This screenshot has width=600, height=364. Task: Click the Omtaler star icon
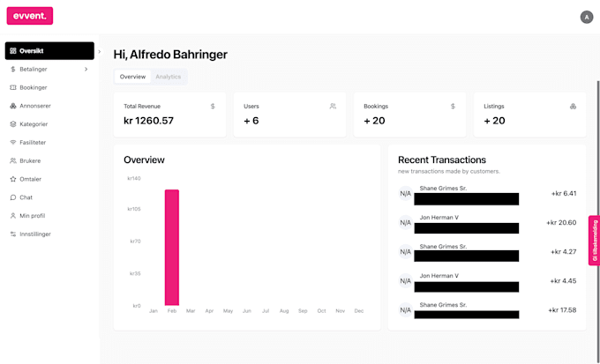tap(12, 179)
